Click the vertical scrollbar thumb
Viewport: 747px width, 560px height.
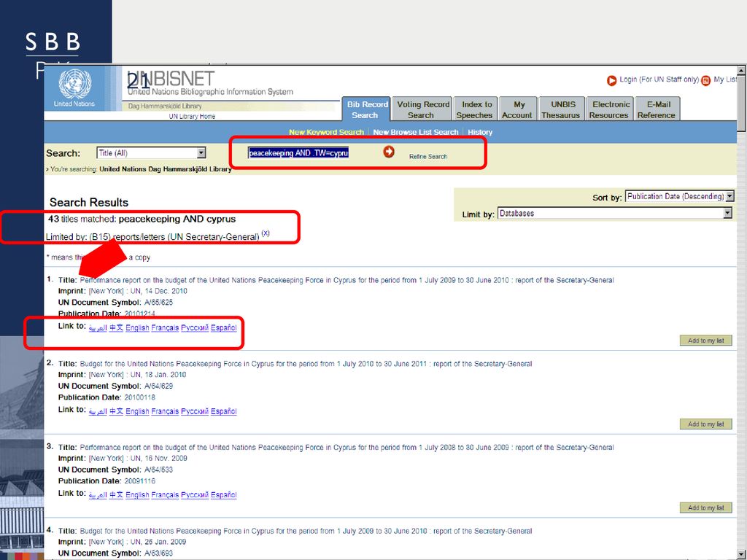pos(741,104)
